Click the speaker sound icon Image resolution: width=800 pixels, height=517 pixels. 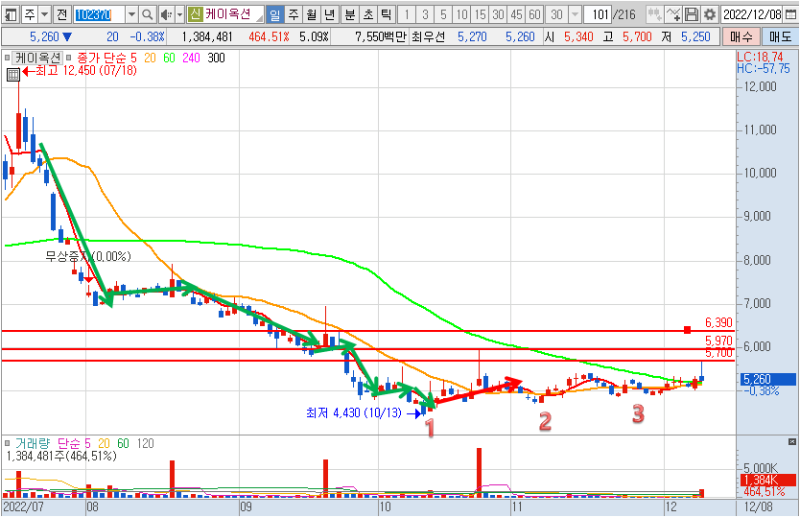pos(166,14)
